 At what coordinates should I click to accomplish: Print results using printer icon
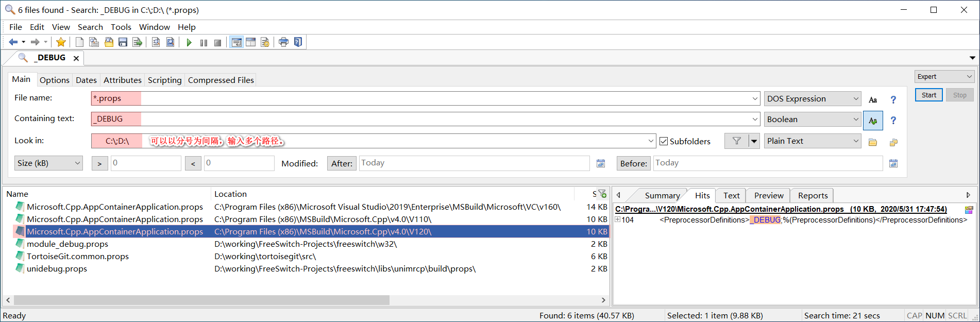283,42
